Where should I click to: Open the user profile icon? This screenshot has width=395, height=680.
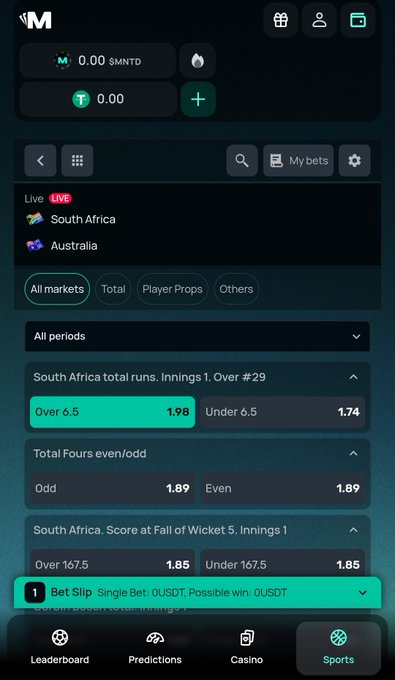pyautogui.click(x=319, y=20)
